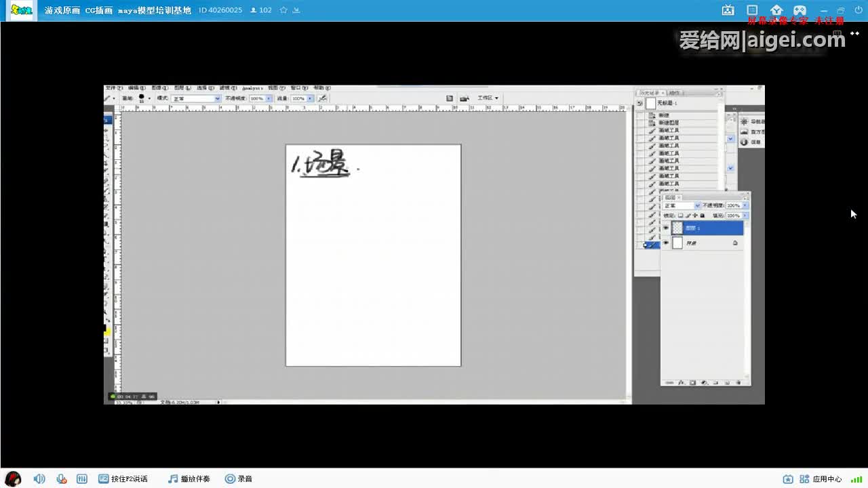This screenshot has width=868, height=488.
Task: Expand the 不透明度 opacity arrow in options bar
Action: click(269, 98)
